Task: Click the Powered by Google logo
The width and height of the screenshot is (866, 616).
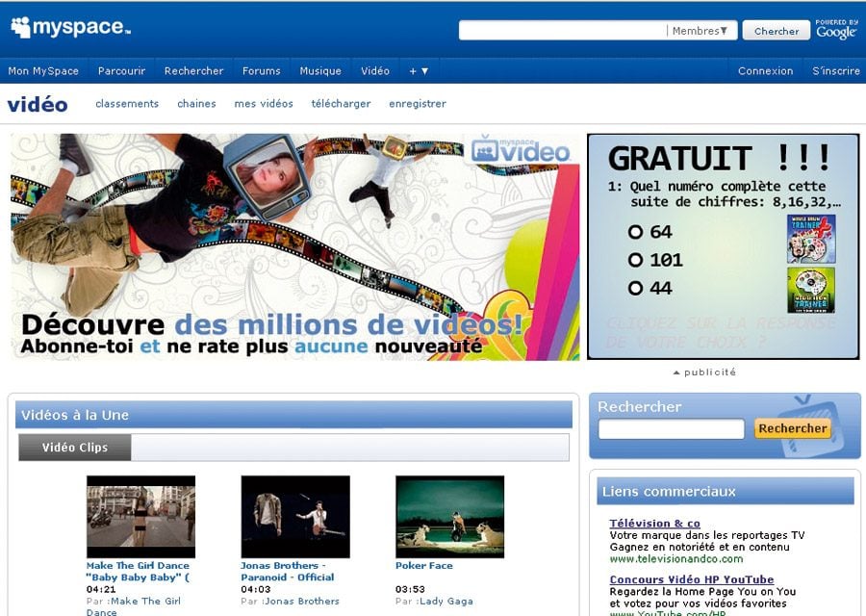Action: (x=835, y=30)
